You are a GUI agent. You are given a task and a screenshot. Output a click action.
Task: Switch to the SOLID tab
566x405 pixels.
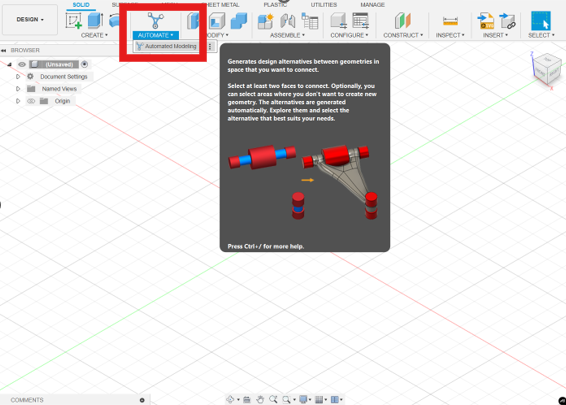[x=81, y=5]
